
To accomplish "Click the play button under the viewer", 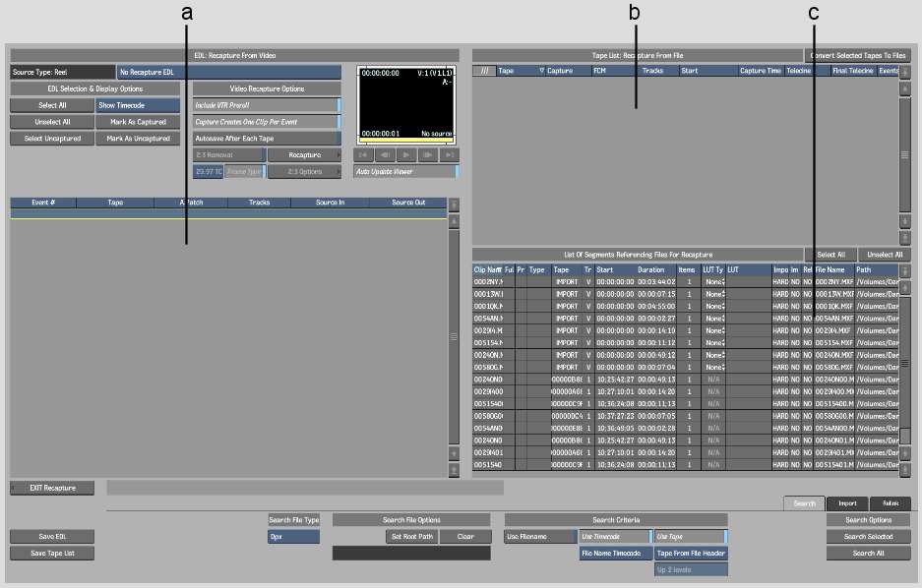I will pos(406,155).
